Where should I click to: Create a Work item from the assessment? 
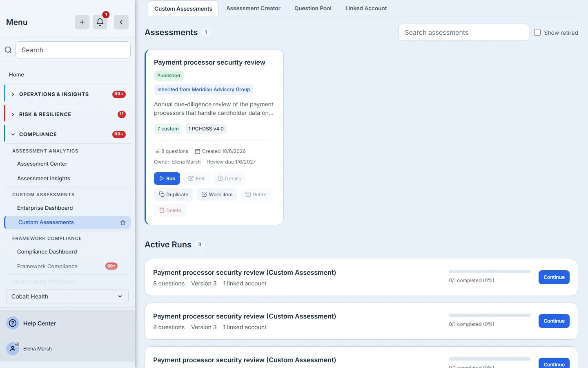click(217, 195)
